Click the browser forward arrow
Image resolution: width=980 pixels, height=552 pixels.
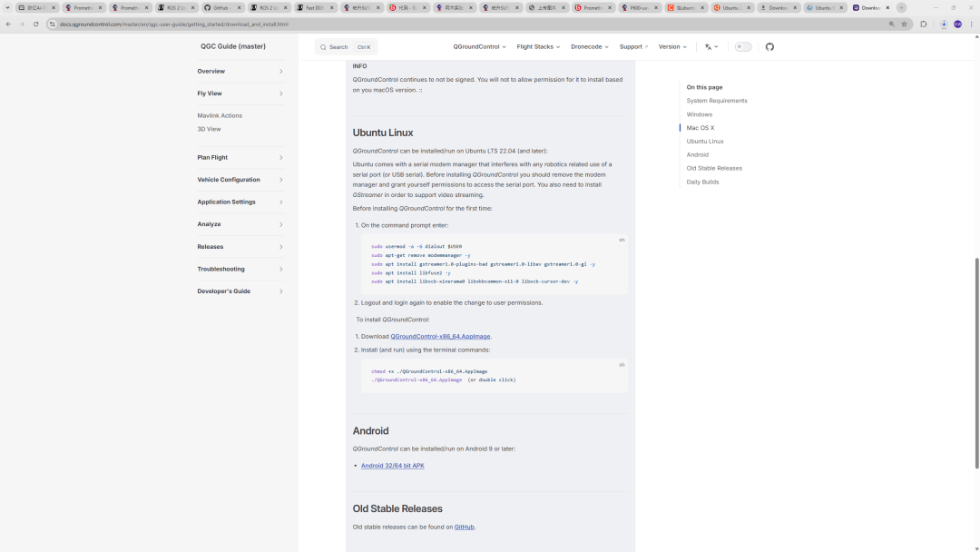(22, 25)
